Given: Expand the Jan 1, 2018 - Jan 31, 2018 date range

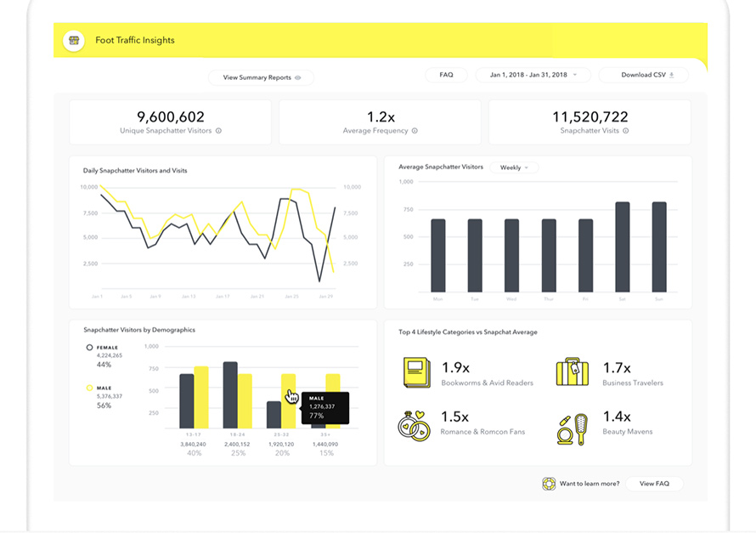Looking at the screenshot, I should click(x=533, y=75).
